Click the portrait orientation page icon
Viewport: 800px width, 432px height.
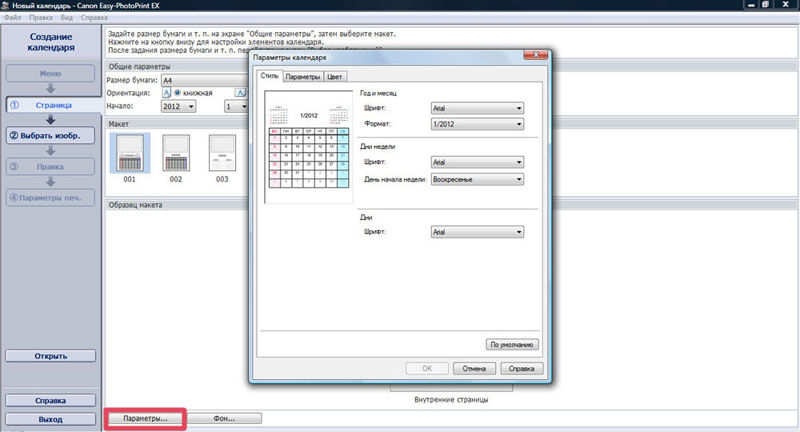pyautogui.click(x=166, y=93)
